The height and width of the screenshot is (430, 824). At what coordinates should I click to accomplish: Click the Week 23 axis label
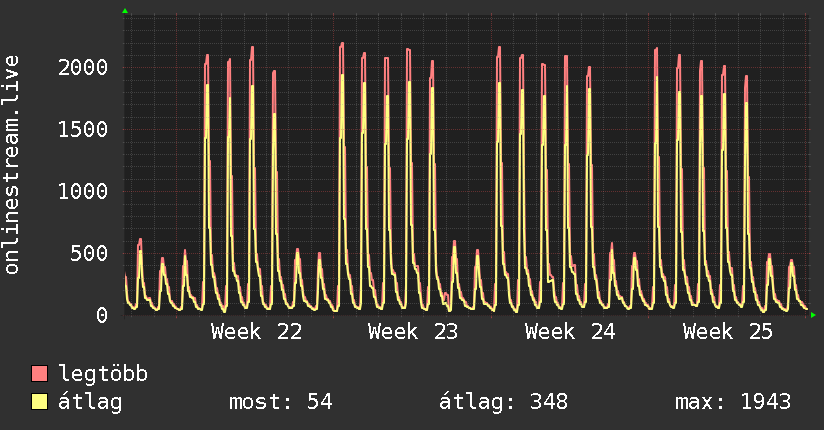pyautogui.click(x=413, y=332)
